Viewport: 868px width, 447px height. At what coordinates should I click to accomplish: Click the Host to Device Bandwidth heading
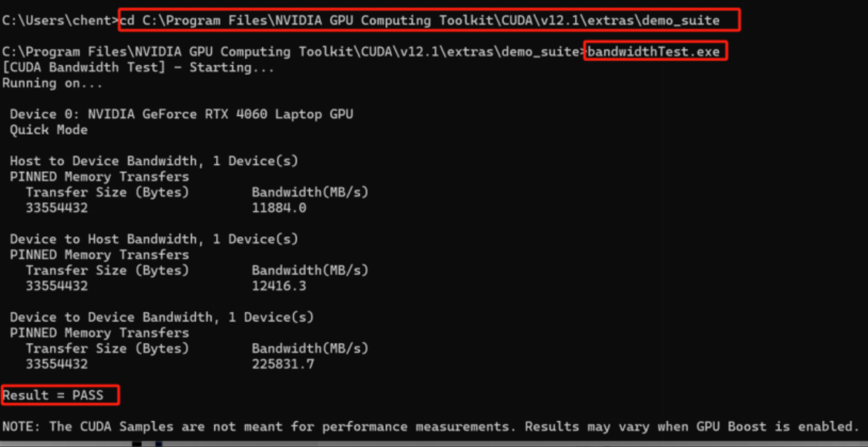(x=154, y=161)
